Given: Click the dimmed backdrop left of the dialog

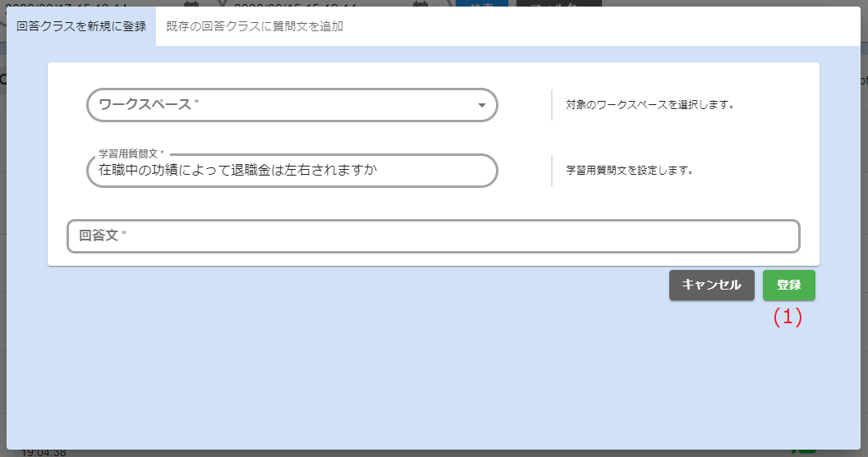Looking at the screenshot, I should point(2,246).
